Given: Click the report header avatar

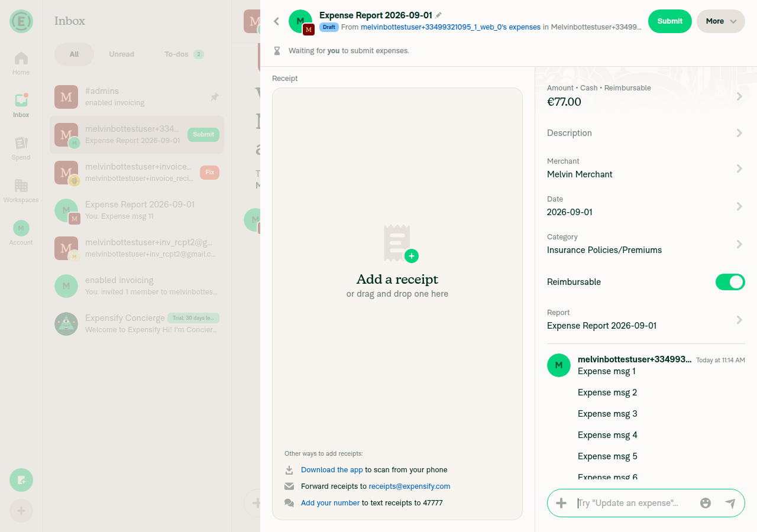Looking at the screenshot, I should pos(300,22).
